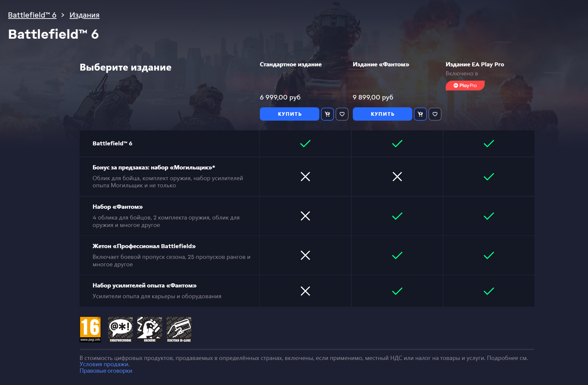Viewport: 588px width, 385px height.
Task: Click the Стандартное издание column heading
Action: click(x=291, y=64)
